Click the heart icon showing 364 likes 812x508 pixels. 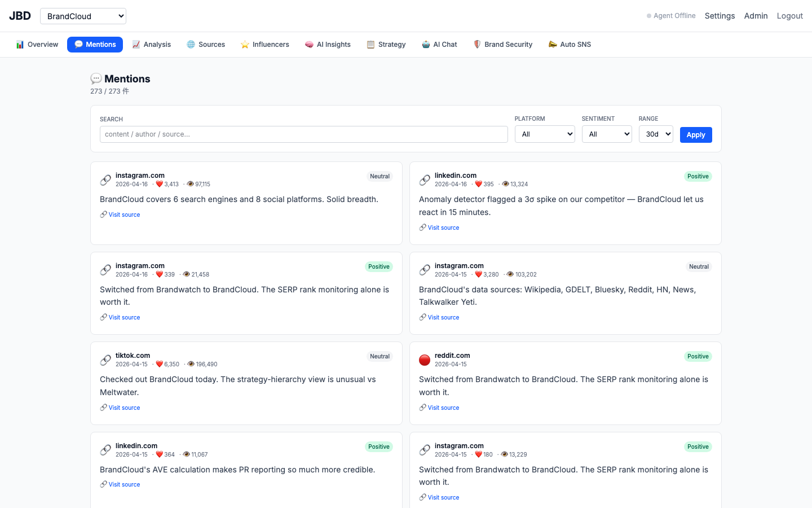point(159,454)
